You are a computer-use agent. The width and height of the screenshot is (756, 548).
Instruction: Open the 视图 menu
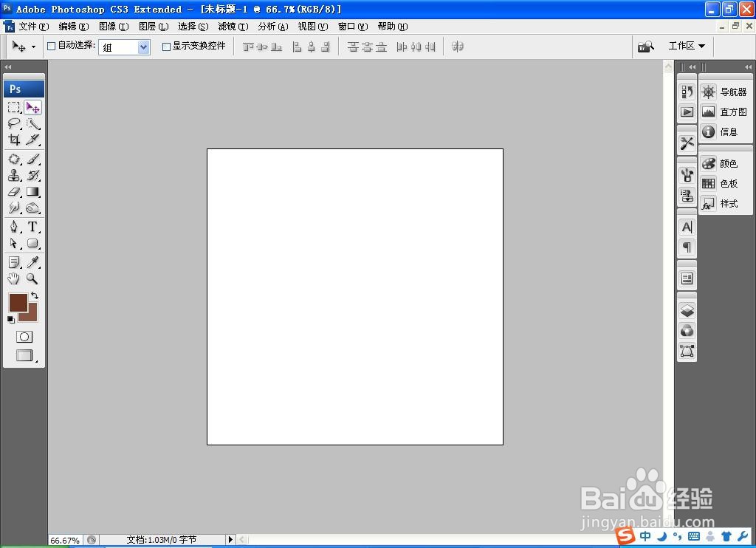(x=313, y=27)
